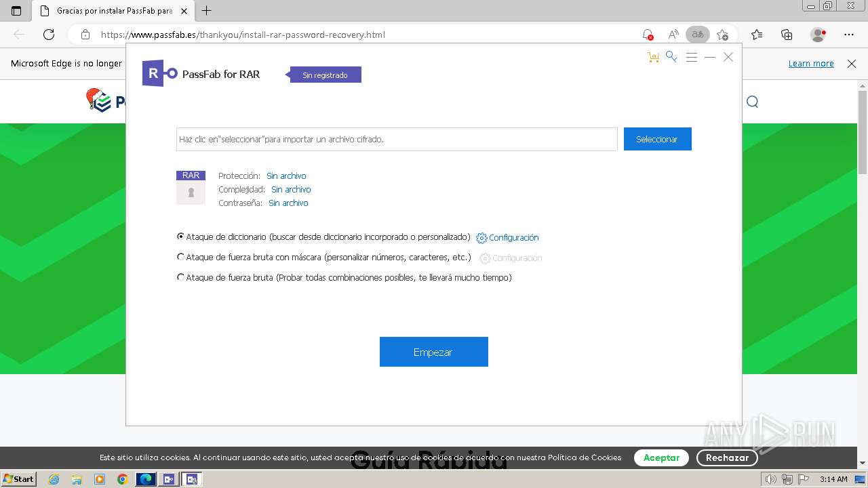The width and height of the screenshot is (868, 488).
Task: Click the Seleccionar button
Action: click(657, 139)
